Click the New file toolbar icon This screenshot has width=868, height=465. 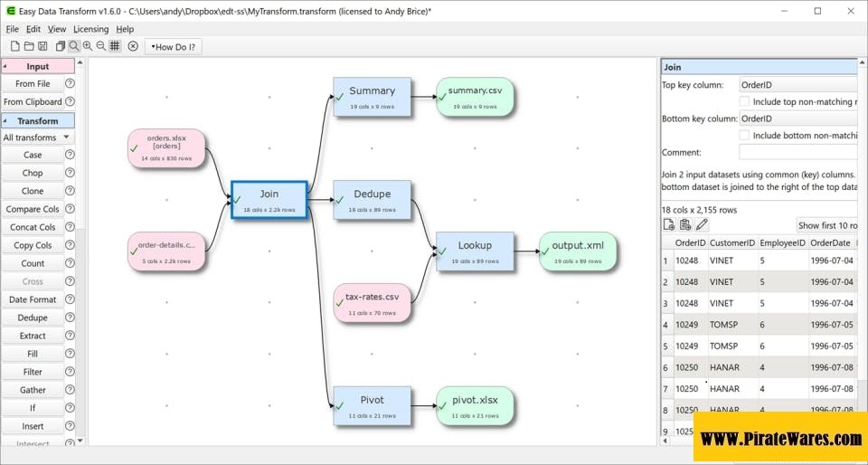pos(15,46)
